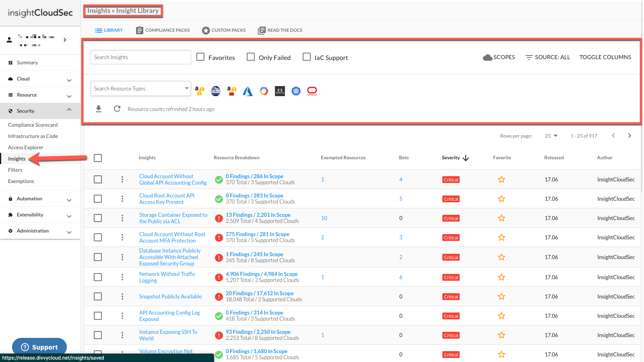The image size is (644, 362).
Task: Filter by the AWS China icon
Action: point(231,91)
